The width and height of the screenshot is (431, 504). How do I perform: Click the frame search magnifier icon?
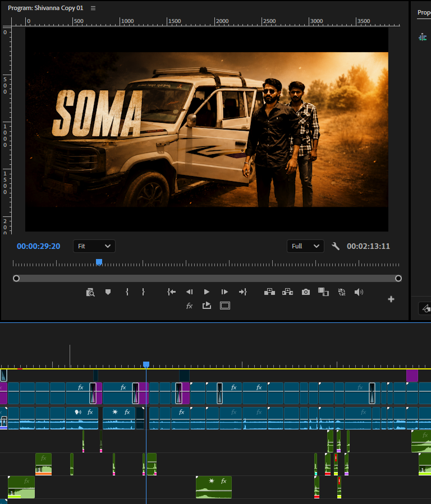click(x=90, y=292)
